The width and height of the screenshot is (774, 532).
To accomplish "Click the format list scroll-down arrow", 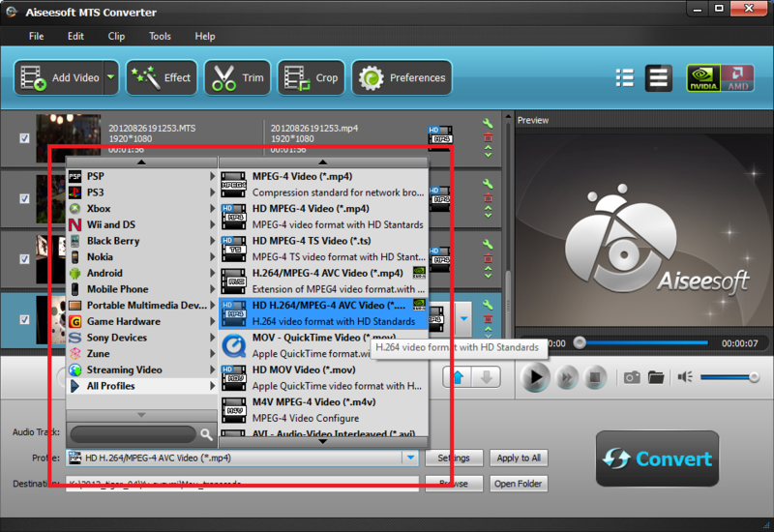I will (x=323, y=441).
